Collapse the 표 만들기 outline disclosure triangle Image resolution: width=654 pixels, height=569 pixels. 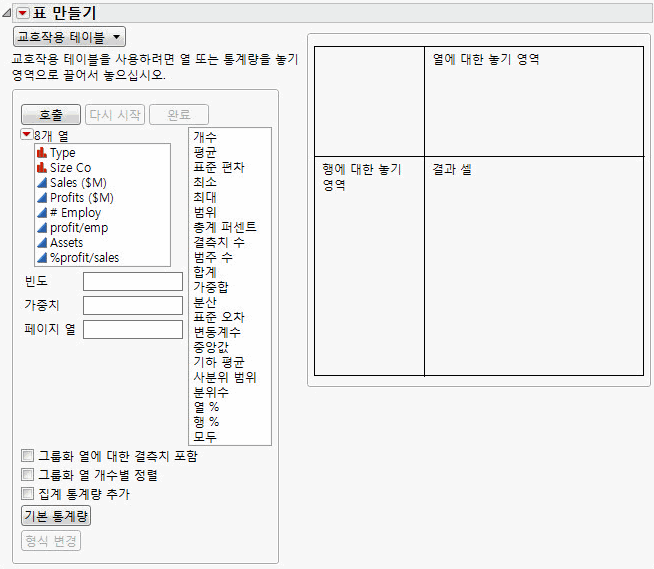point(6,13)
